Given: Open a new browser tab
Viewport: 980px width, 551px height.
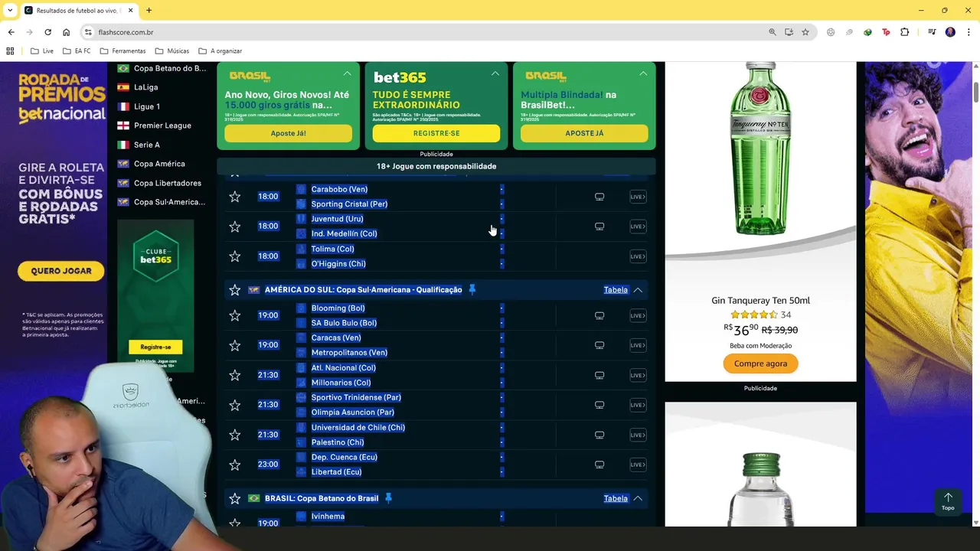Looking at the screenshot, I should pyautogui.click(x=149, y=10).
